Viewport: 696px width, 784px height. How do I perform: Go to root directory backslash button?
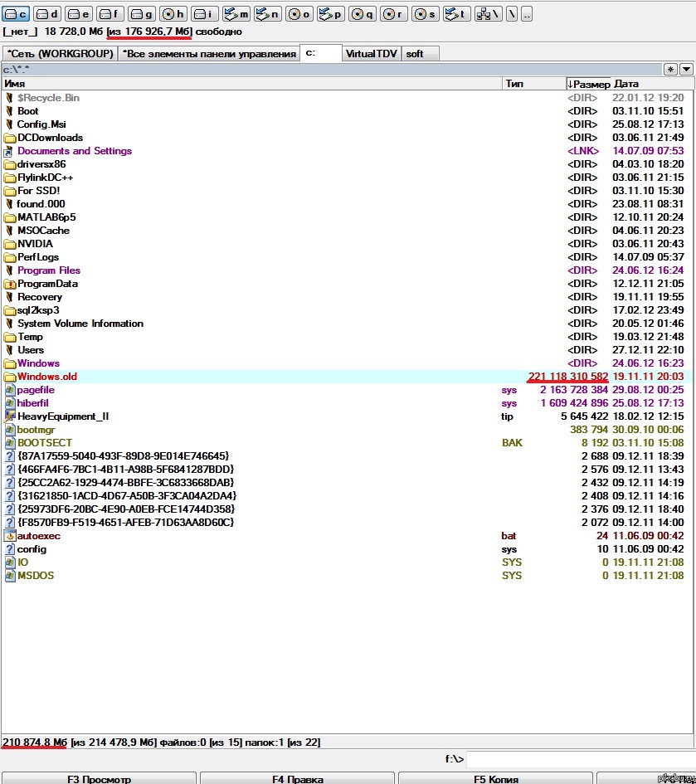click(512, 14)
